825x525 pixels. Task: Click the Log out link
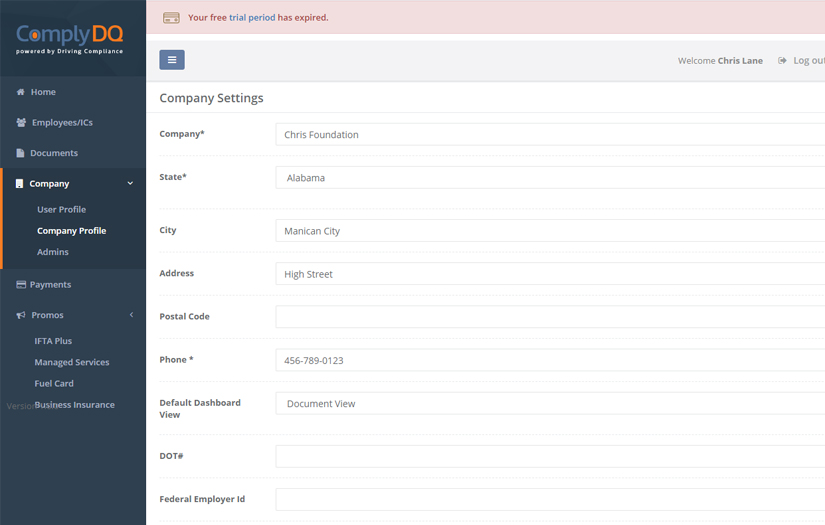click(x=809, y=60)
